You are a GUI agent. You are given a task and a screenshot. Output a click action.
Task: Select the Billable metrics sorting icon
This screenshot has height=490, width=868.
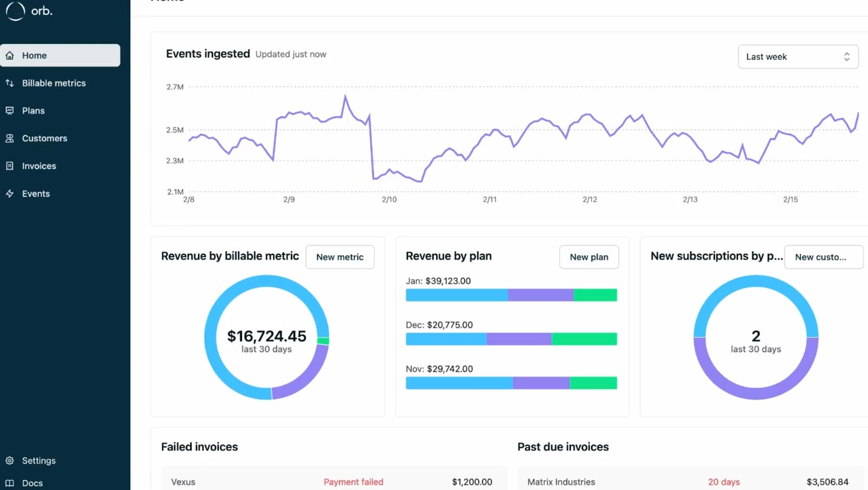[10, 82]
